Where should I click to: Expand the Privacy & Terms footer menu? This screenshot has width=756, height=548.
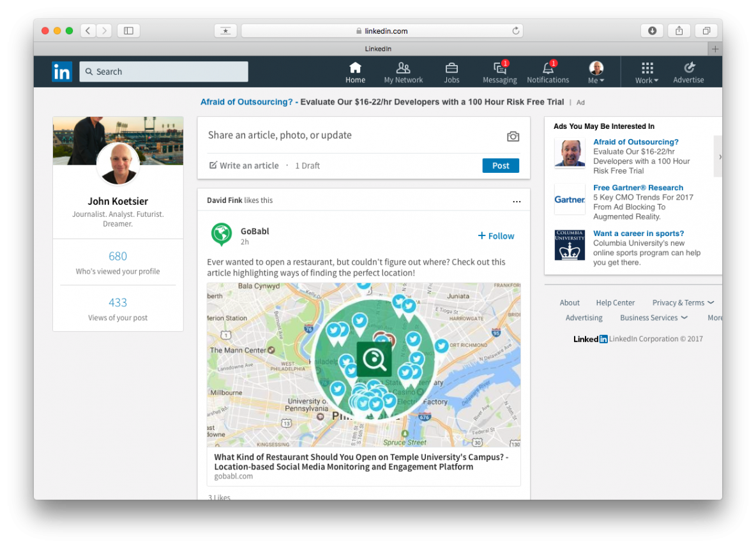point(683,303)
